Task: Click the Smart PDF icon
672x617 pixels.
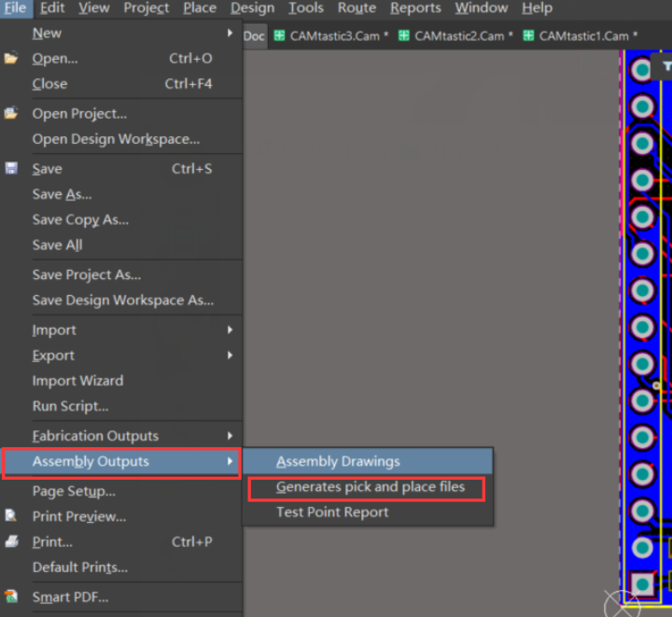Action: tap(11, 596)
